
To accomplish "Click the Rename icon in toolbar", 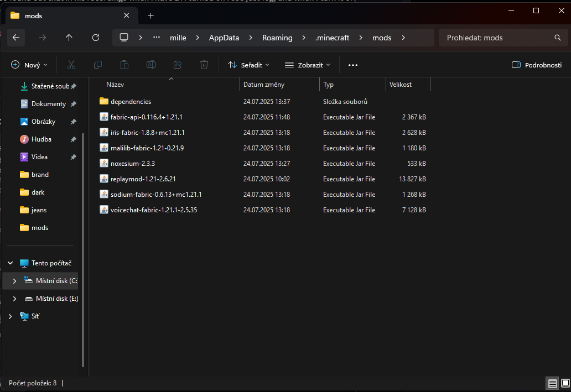I will (150, 65).
